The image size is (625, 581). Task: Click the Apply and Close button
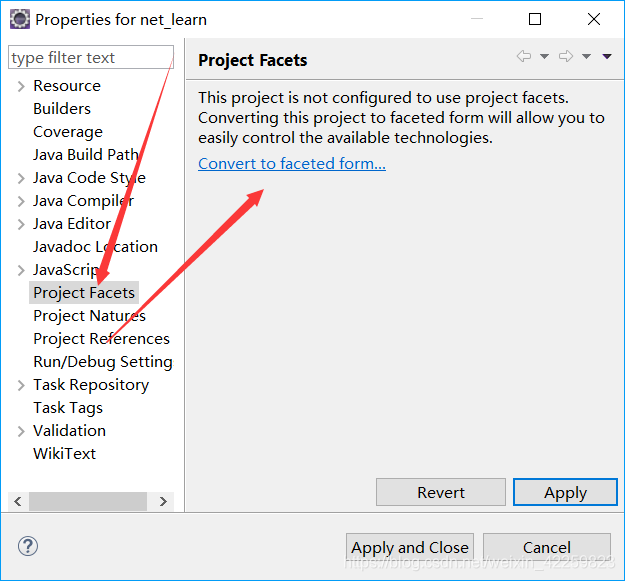coord(410,547)
